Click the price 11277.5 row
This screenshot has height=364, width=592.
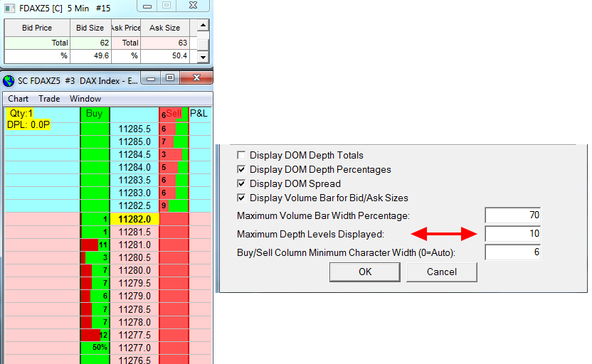pyautogui.click(x=134, y=335)
